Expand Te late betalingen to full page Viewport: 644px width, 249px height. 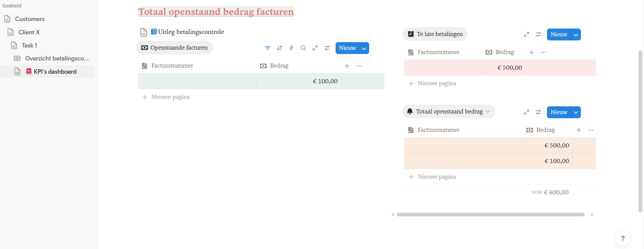527,34
